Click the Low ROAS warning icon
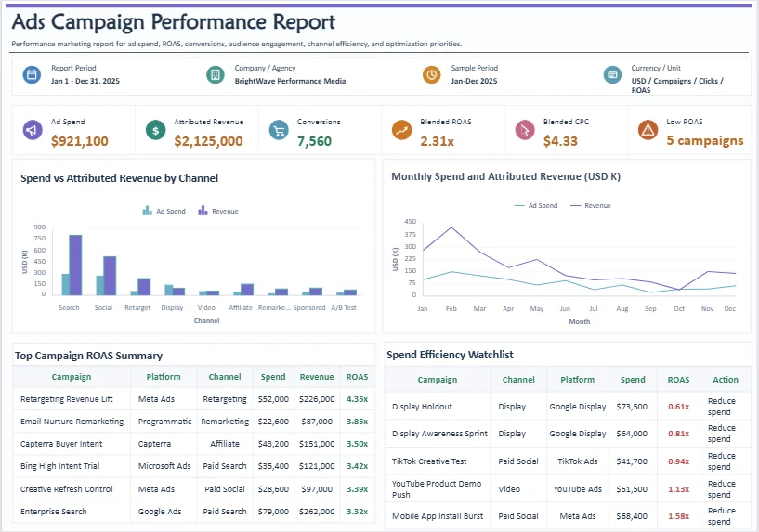The image size is (759, 532). (648, 130)
